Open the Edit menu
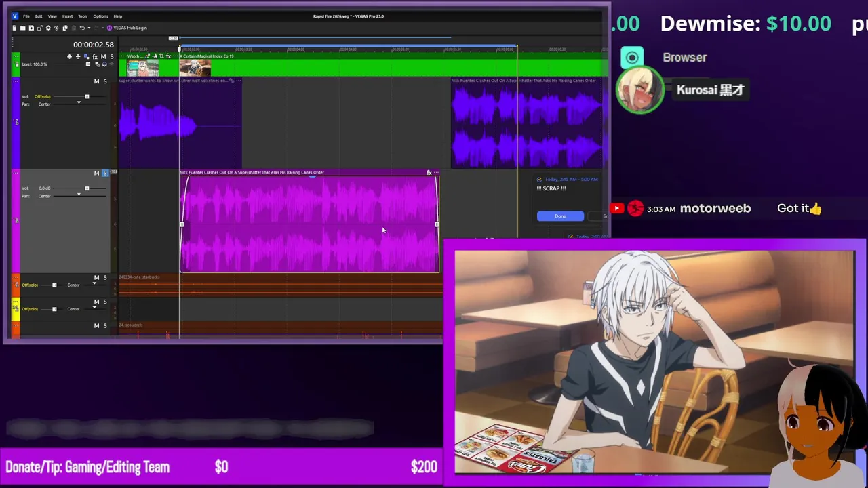Image resolution: width=868 pixels, height=488 pixels. (x=39, y=16)
